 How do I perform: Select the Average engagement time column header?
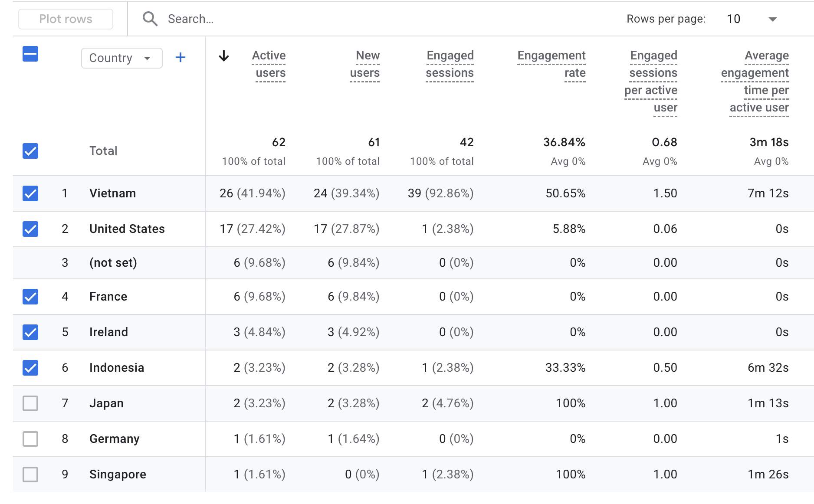(755, 82)
